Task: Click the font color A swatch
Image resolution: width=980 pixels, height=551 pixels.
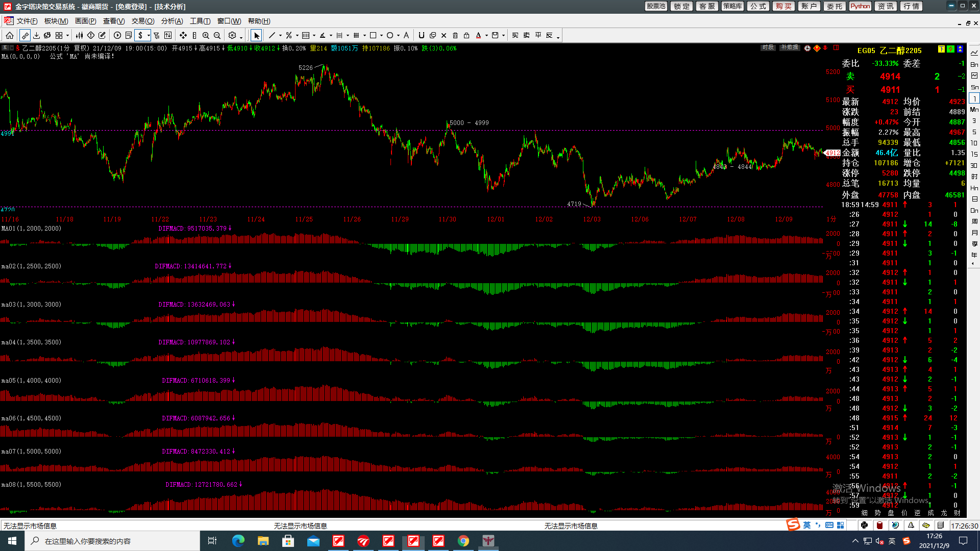Action: 478,35
